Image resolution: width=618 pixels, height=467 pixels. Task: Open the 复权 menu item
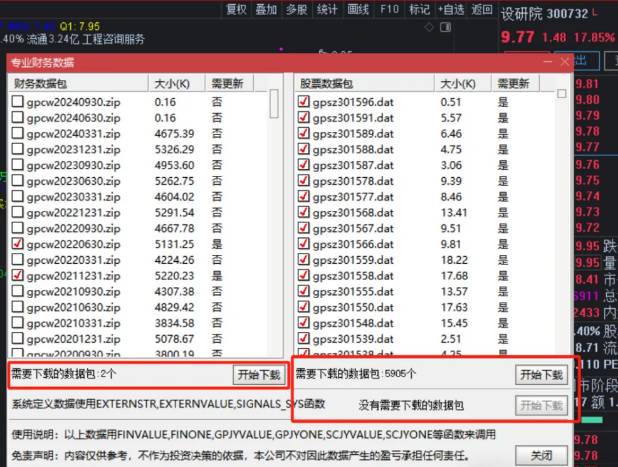(x=236, y=9)
